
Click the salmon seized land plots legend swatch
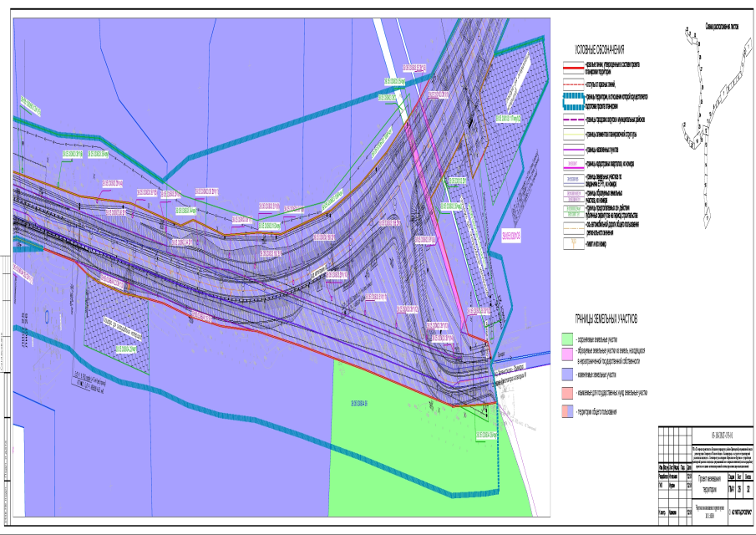point(566,393)
